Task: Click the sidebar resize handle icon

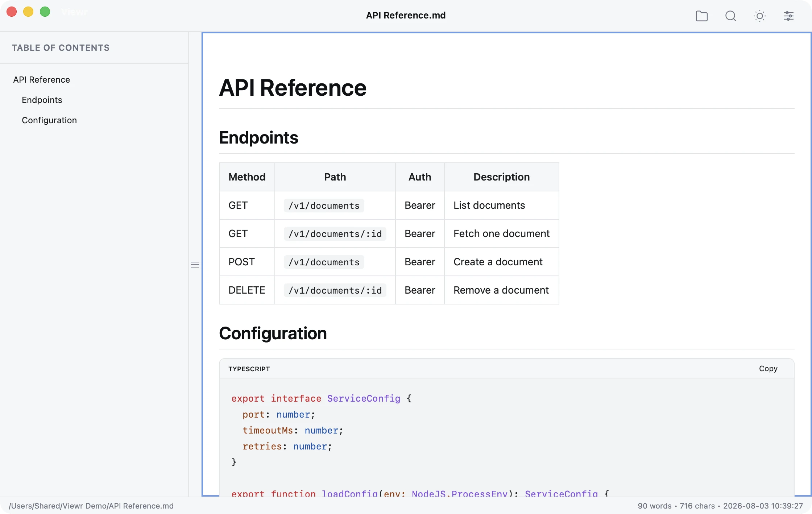Action: click(195, 265)
